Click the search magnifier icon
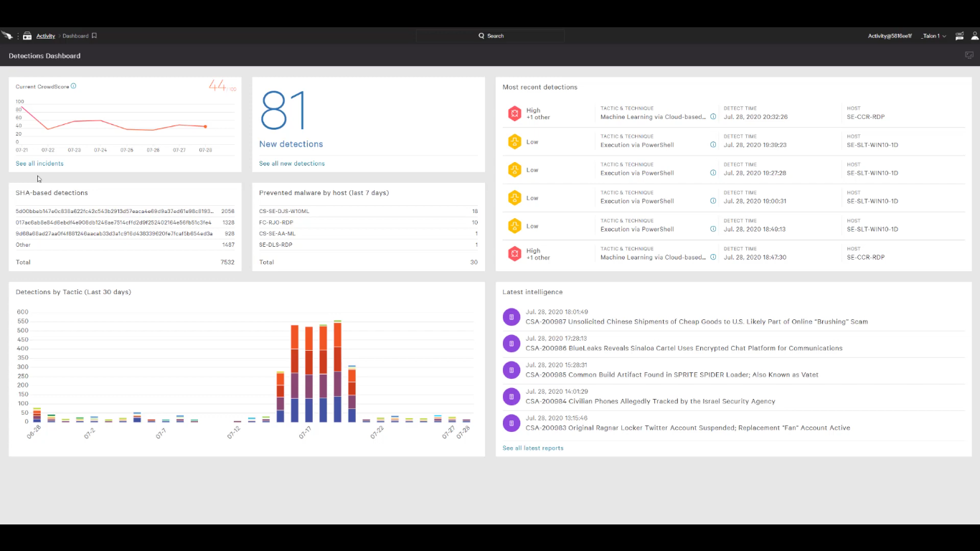Viewport: 980px width, 551px height. pyautogui.click(x=481, y=36)
